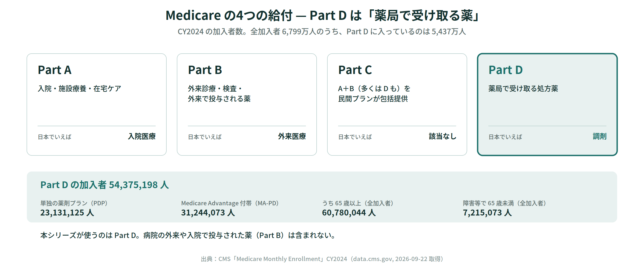Viewport: 644px width, 268px height.
Task: Click the source line starting with "出典：CMS"
Action: [x=322, y=259]
